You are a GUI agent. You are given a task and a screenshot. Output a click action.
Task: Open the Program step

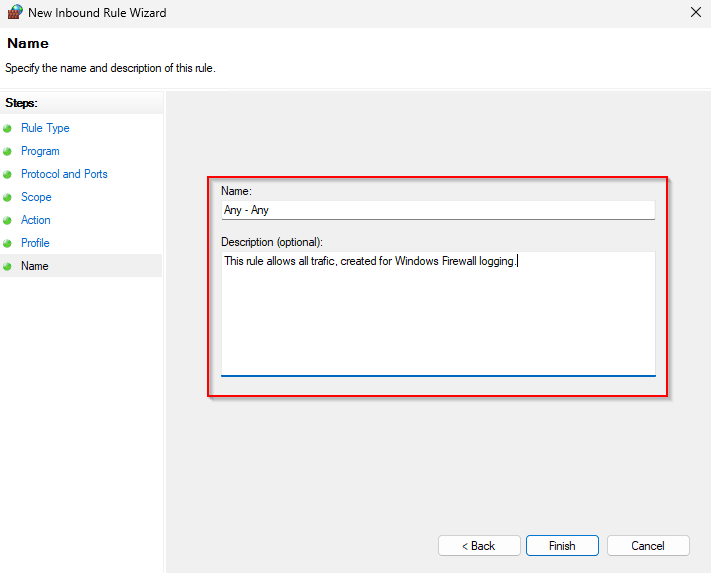click(40, 151)
